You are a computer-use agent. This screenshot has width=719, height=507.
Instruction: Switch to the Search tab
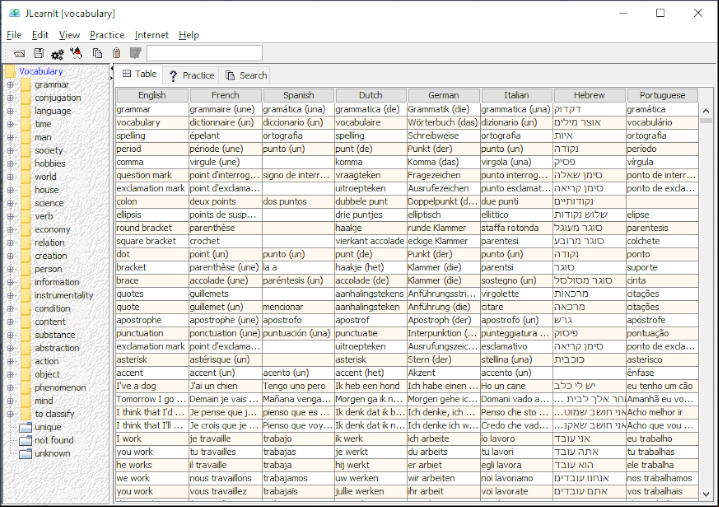(x=247, y=76)
